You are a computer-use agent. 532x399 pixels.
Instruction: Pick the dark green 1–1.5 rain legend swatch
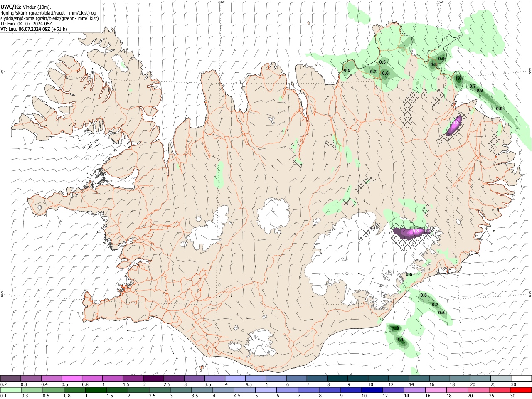point(96,390)
